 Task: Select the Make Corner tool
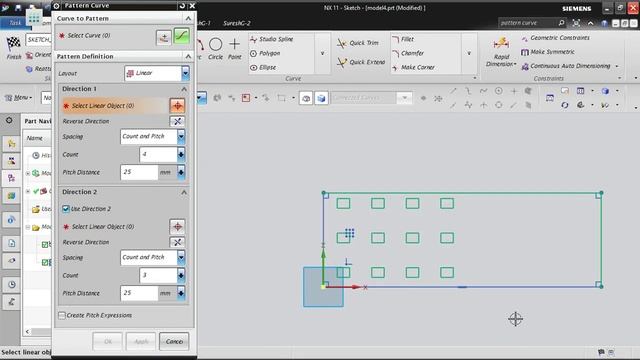tap(413, 67)
